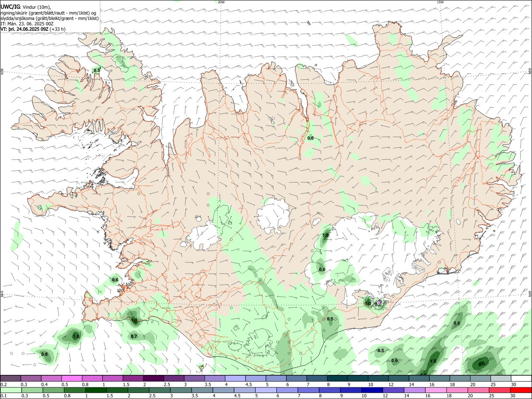Select the darkest green swatch labeled 1 in lower legend
The image size is (532, 399).
pos(96,390)
